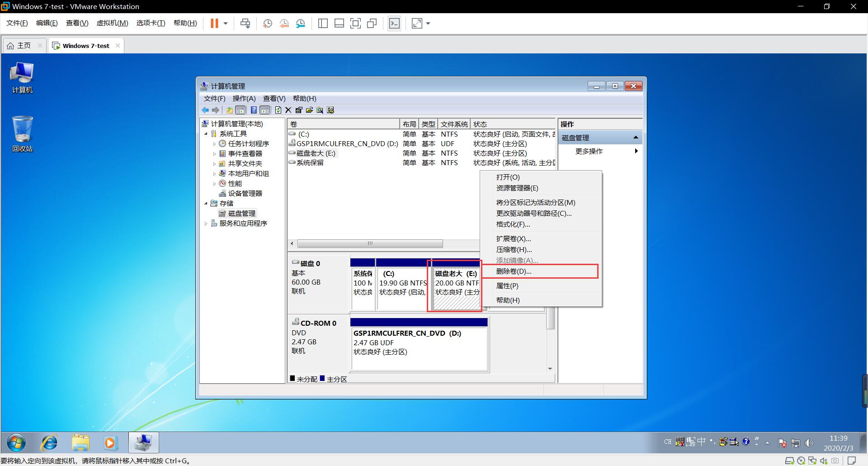The width and height of the screenshot is (868, 466).
Task: Open the VMware snapshot manager
Action: pos(301,23)
